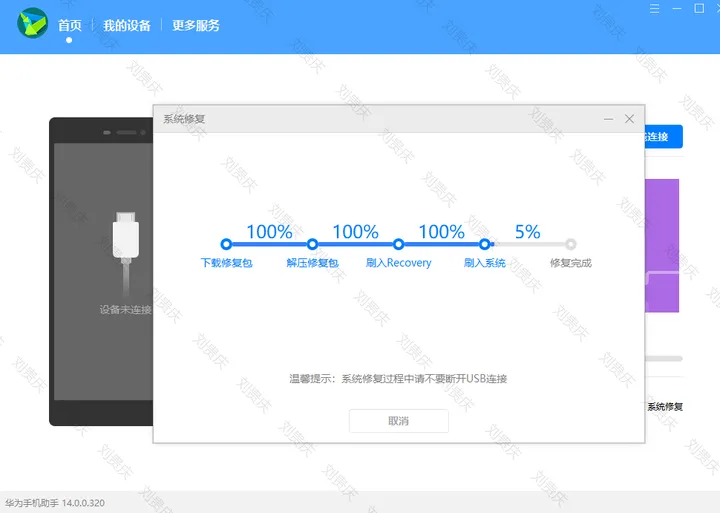Minimize the main HiSuite window
The height and width of the screenshot is (513, 720).
click(676, 9)
